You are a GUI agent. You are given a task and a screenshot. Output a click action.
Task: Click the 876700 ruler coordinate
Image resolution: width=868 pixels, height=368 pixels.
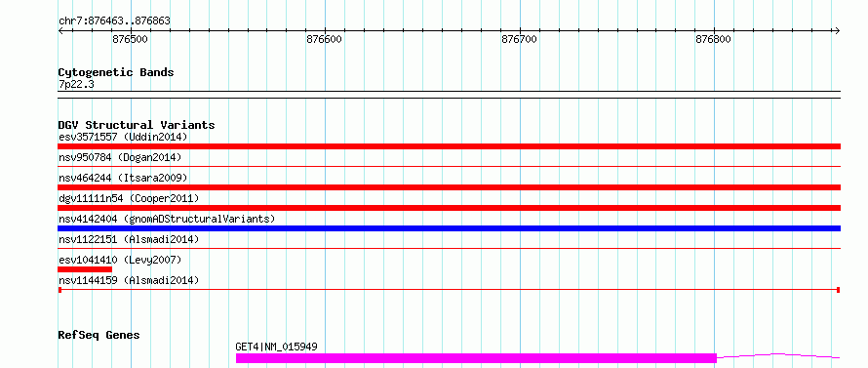pos(519,39)
